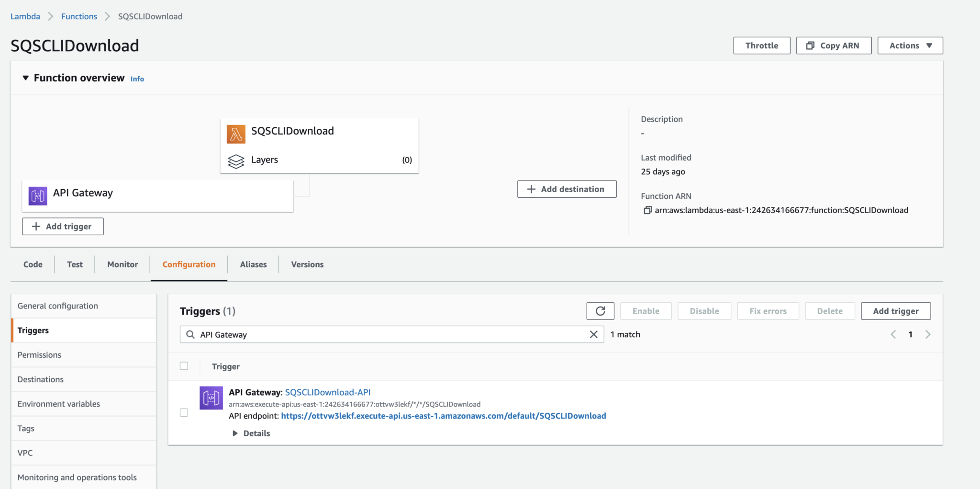This screenshot has height=489, width=980.
Task: Click the Lambda function icon in Function overview
Action: point(235,134)
